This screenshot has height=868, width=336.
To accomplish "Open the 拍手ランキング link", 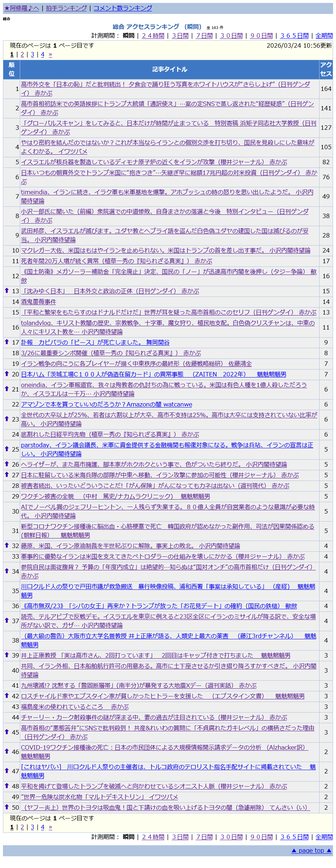I will (66, 8).
